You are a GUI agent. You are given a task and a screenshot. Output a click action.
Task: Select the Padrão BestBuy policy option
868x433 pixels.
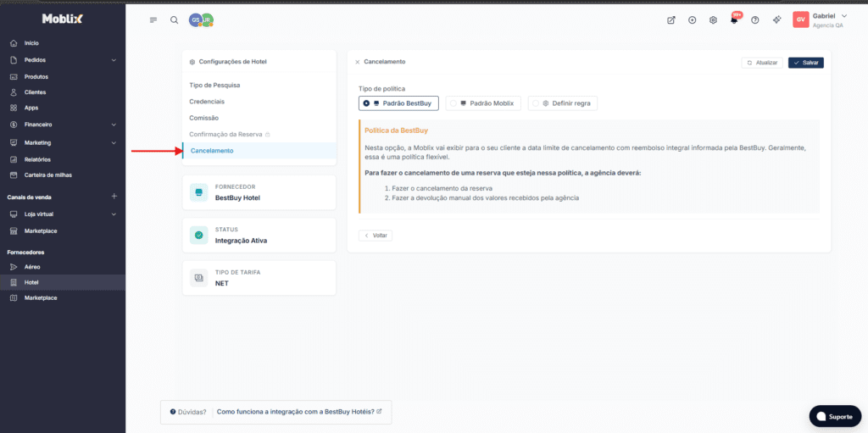pos(398,103)
